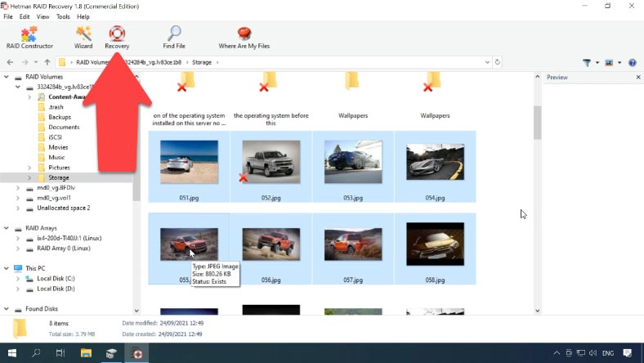
Task: Open help with the question mark icon
Action: (x=633, y=62)
